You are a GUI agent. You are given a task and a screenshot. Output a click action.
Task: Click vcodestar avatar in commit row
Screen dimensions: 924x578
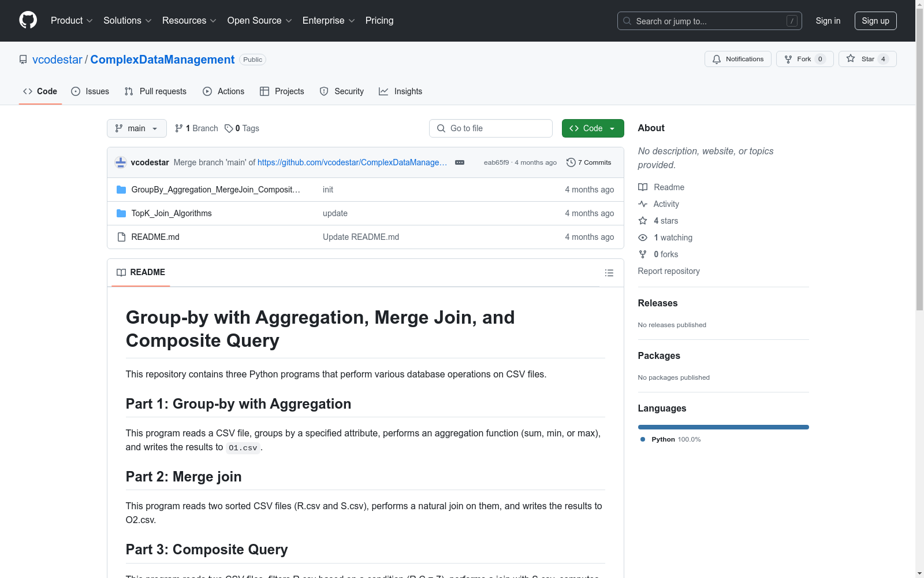pos(121,162)
